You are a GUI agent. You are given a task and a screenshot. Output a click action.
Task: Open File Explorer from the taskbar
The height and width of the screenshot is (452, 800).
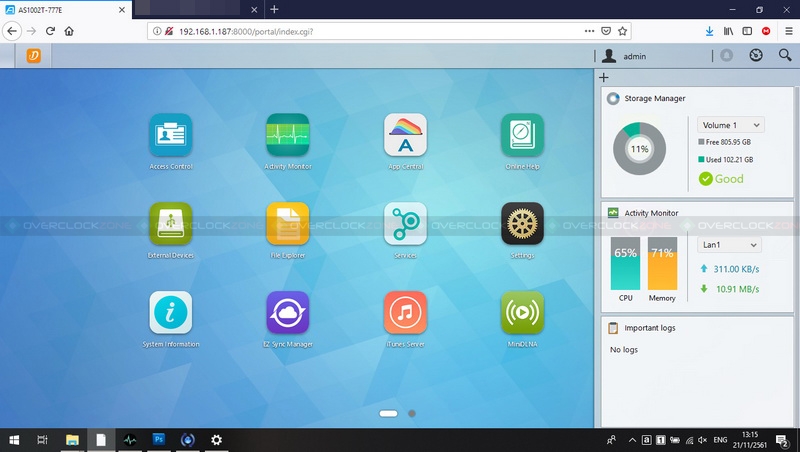(x=72, y=440)
